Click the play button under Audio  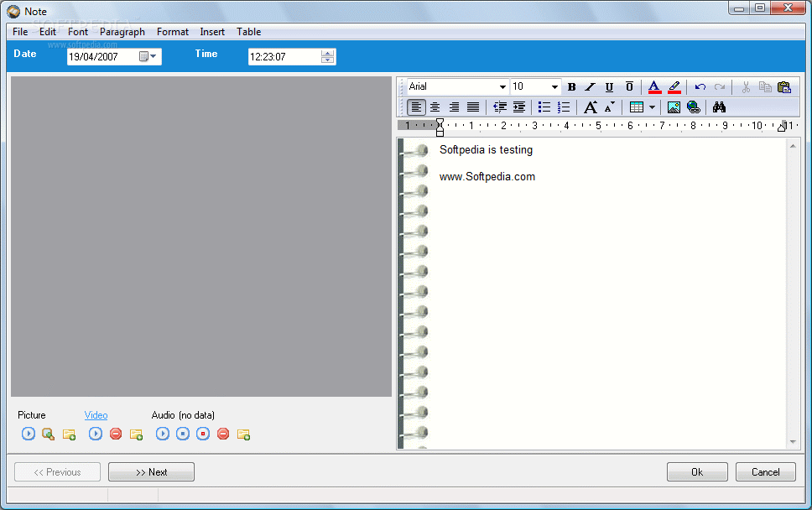coord(163,434)
